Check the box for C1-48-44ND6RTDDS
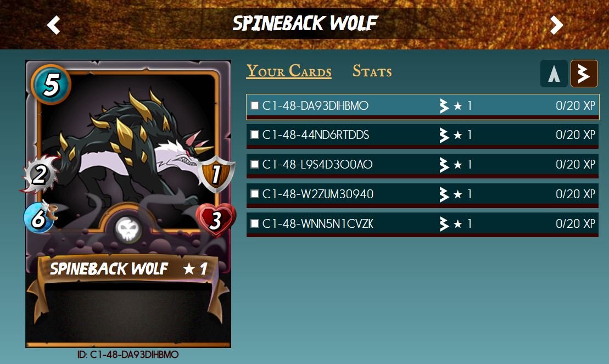The width and height of the screenshot is (609, 364). pos(255,135)
